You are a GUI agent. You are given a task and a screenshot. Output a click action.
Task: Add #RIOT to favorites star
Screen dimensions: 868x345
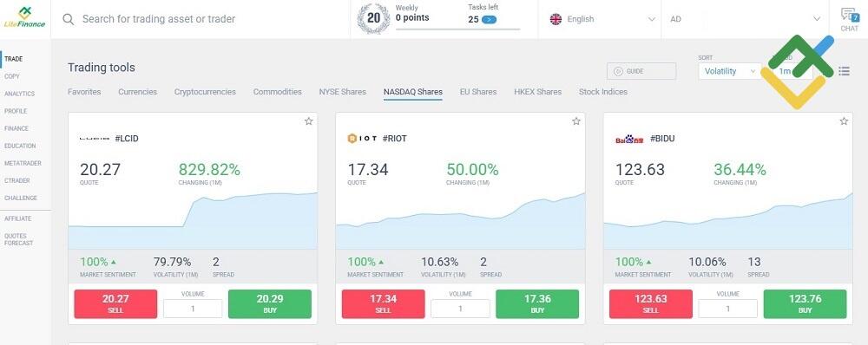pos(575,121)
